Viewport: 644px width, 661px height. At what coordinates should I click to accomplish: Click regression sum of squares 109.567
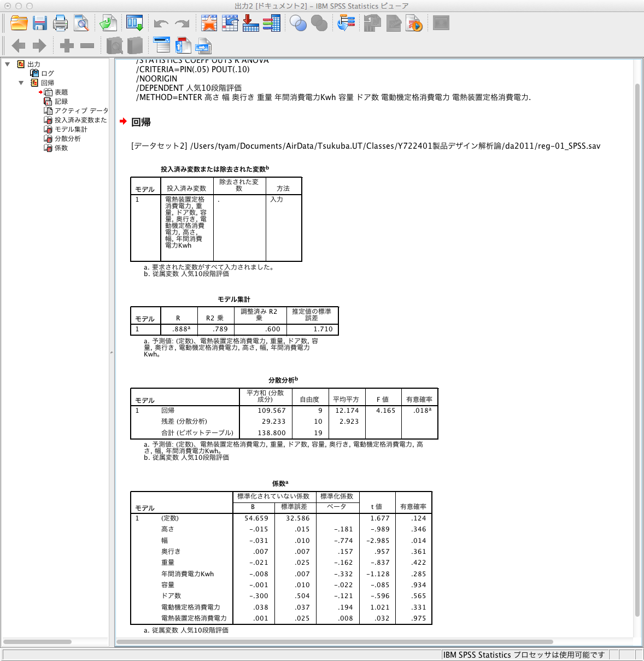pyautogui.click(x=272, y=411)
